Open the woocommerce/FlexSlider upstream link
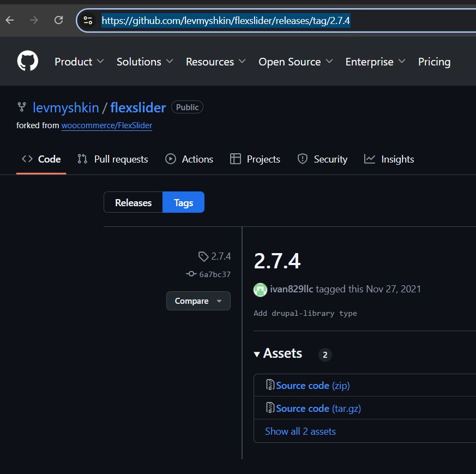This screenshot has height=474, width=476. pos(106,125)
